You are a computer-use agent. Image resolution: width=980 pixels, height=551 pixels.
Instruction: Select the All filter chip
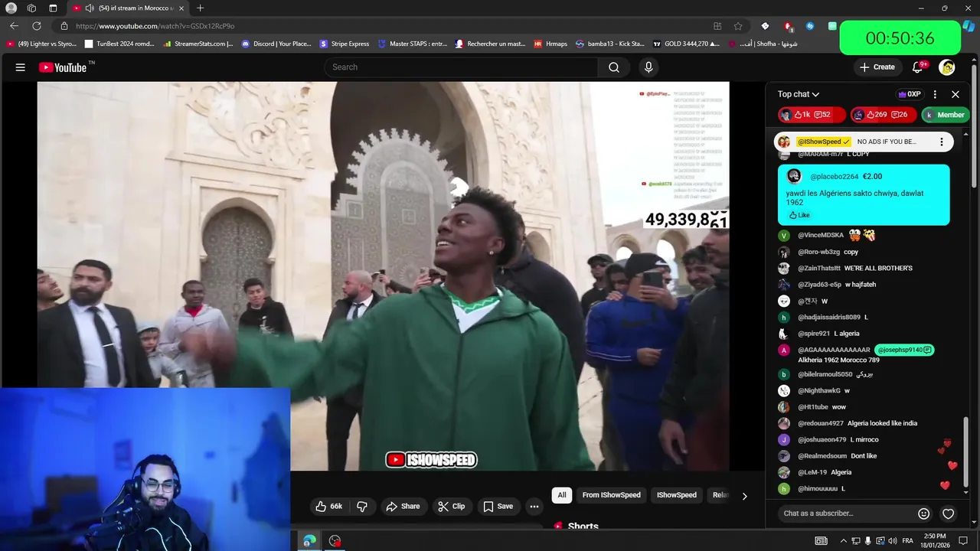pos(562,495)
